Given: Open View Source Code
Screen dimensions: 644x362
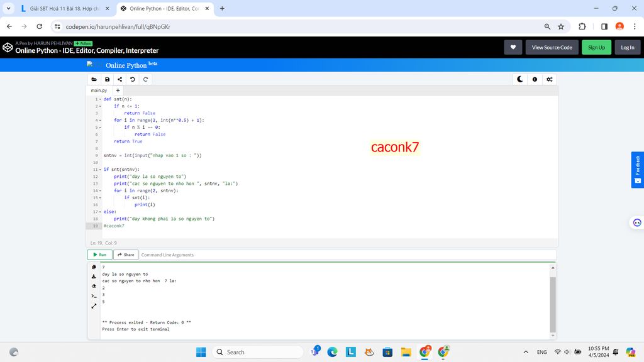Looking at the screenshot, I should (552, 47).
